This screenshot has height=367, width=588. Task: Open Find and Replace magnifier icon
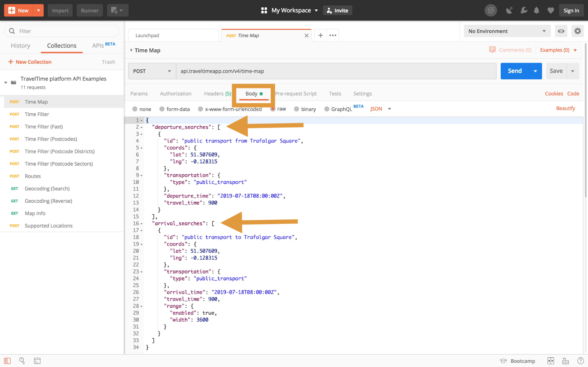pyautogui.click(x=22, y=361)
